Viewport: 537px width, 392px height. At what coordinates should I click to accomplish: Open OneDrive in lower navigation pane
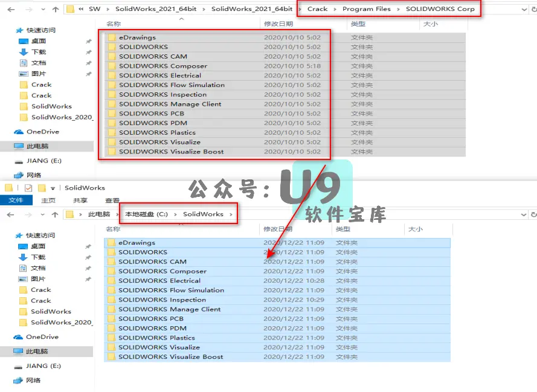(x=36, y=337)
